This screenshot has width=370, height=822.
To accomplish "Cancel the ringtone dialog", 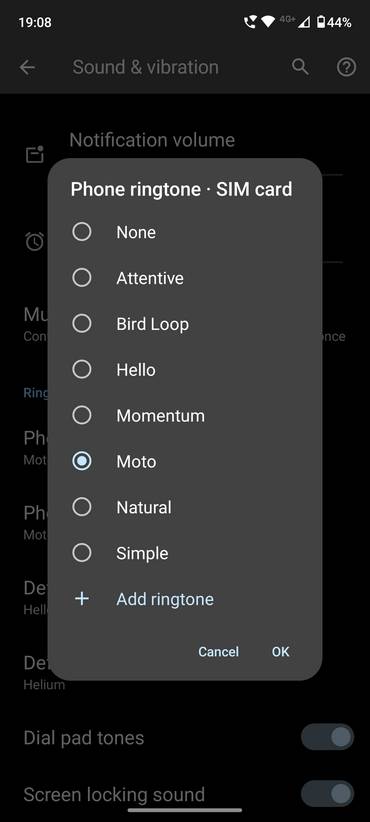I will (219, 652).
